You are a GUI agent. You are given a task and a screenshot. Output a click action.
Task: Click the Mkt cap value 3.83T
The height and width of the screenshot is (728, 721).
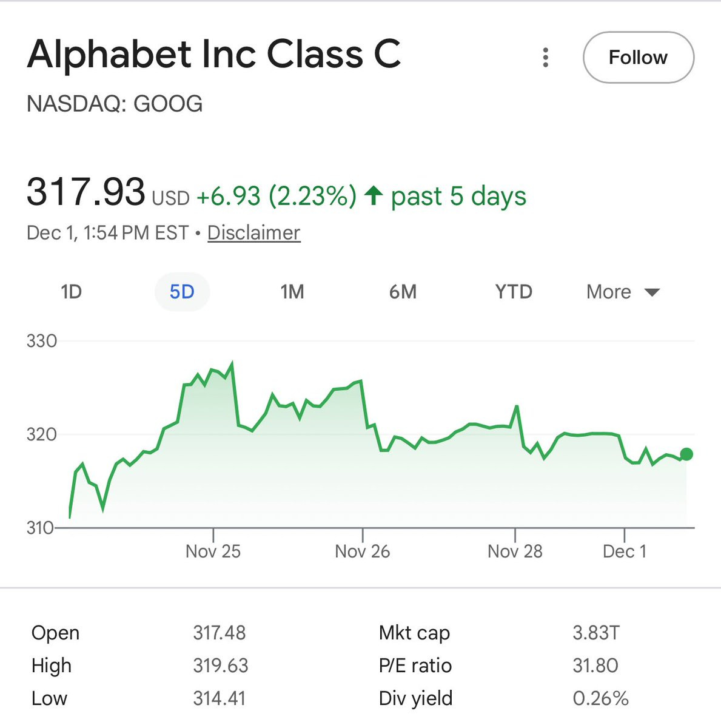596,633
